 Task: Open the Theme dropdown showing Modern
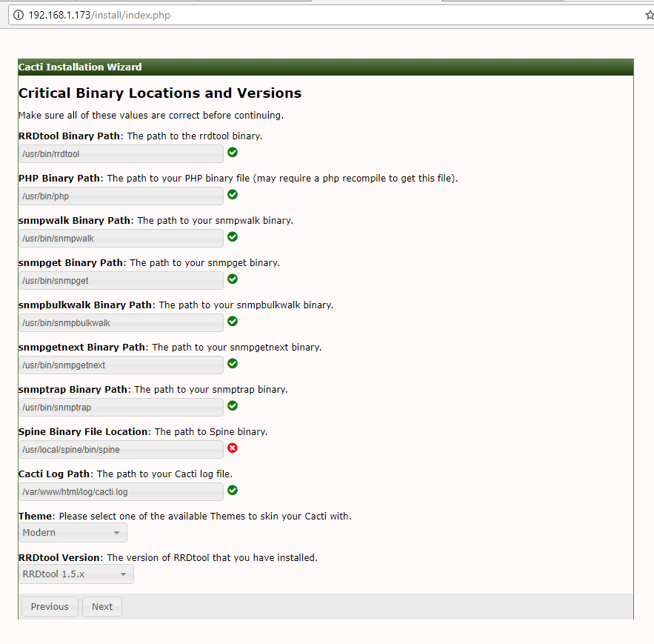(x=73, y=533)
